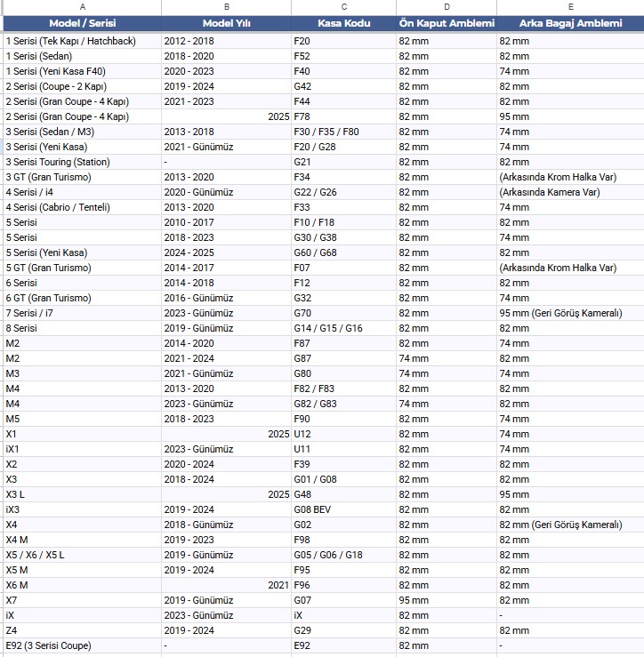This screenshot has height=657, width=644.
Task: Select the iX1 model cell
Action: tap(82, 449)
